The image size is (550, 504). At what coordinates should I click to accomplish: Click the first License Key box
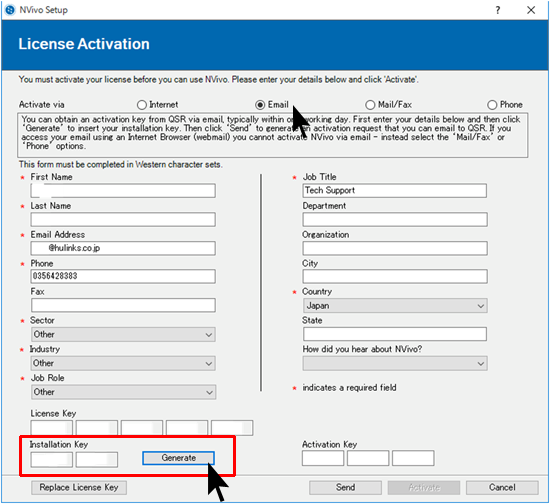(52, 428)
